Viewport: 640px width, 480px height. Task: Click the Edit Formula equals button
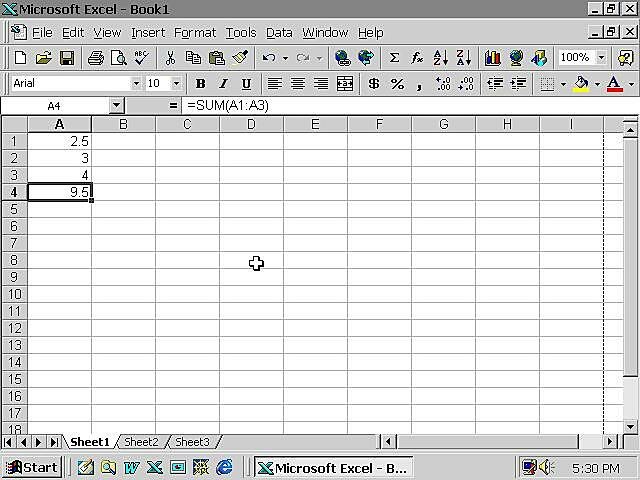click(x=173, y=106)
